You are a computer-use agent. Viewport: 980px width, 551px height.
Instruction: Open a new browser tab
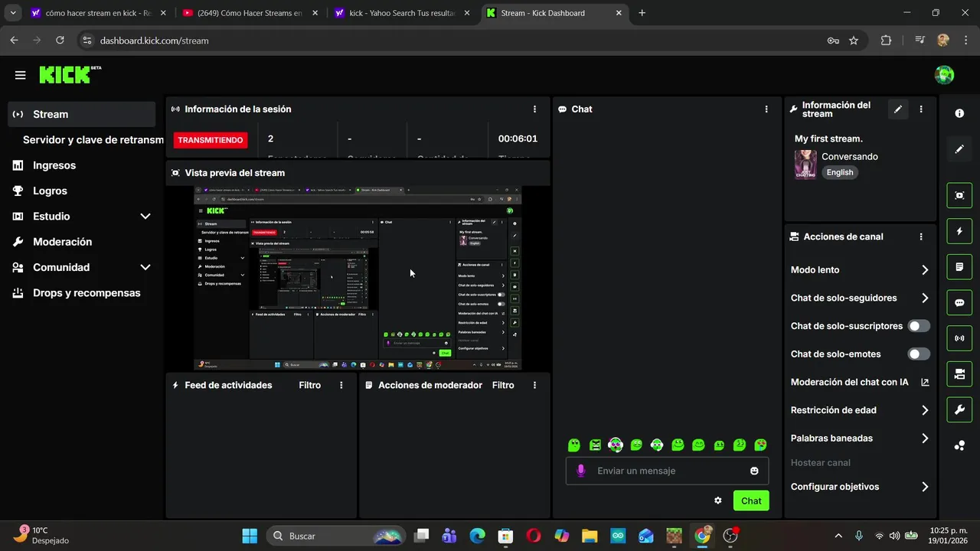[x=642, y=13]
